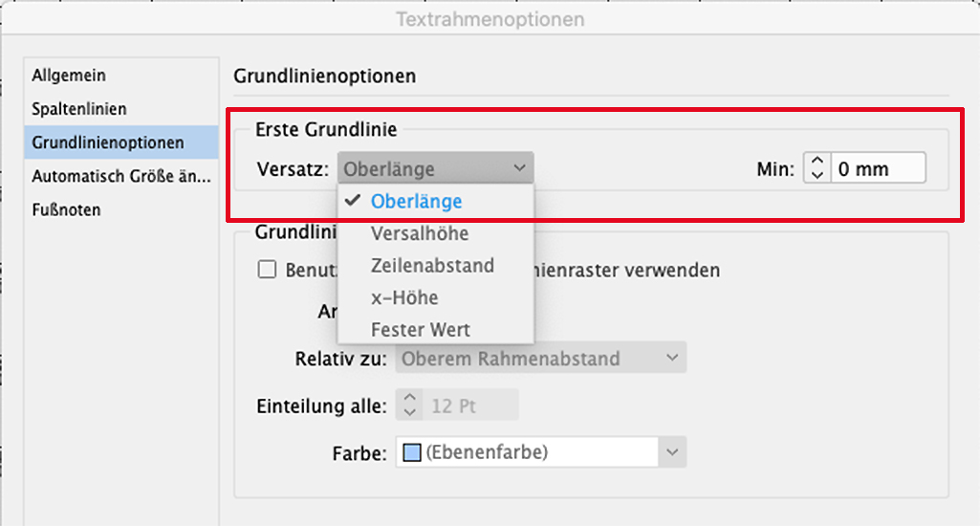Choose Oberlänge from Versatz list

(417, 202)
